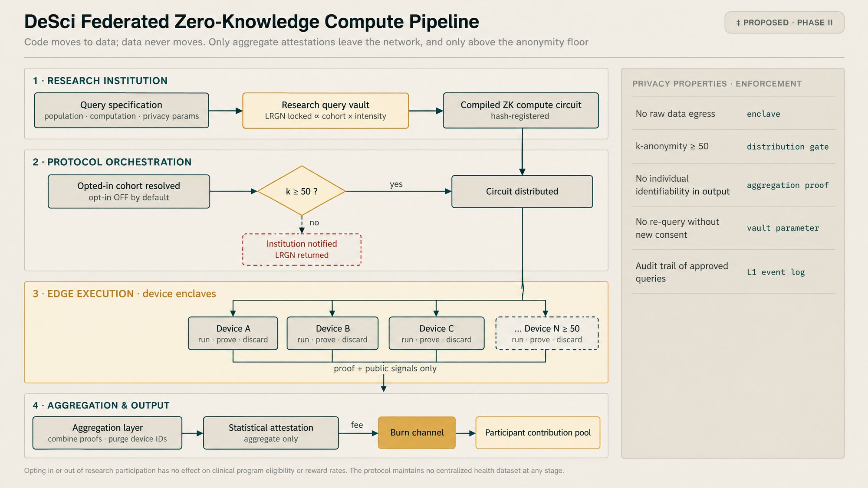868x488 pixels.
Task: Click the Aggregation layer box
Action: pos(107,433)
